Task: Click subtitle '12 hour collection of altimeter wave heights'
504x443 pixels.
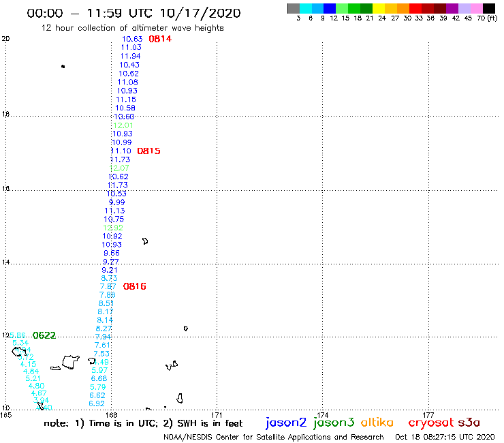Action: tap(132, 28)
